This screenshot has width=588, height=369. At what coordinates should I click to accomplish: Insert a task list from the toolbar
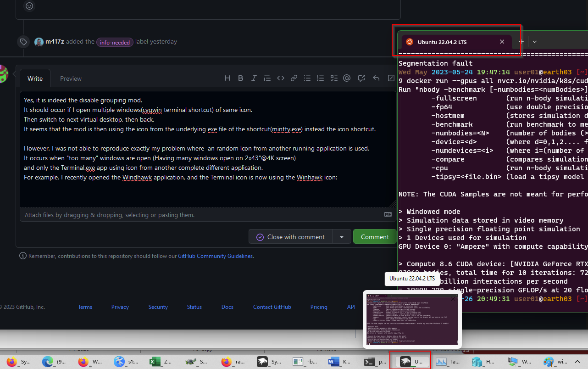click(x=333, y=78)
